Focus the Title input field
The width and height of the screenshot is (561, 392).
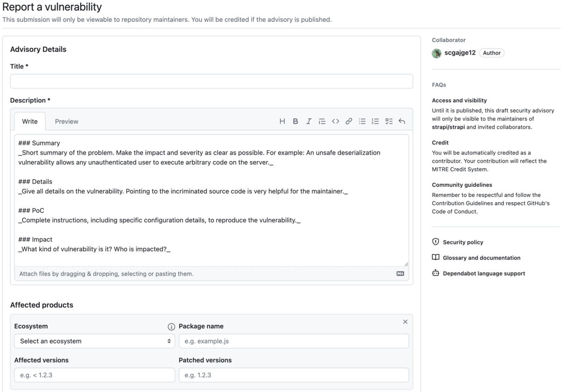pos(211,81)
